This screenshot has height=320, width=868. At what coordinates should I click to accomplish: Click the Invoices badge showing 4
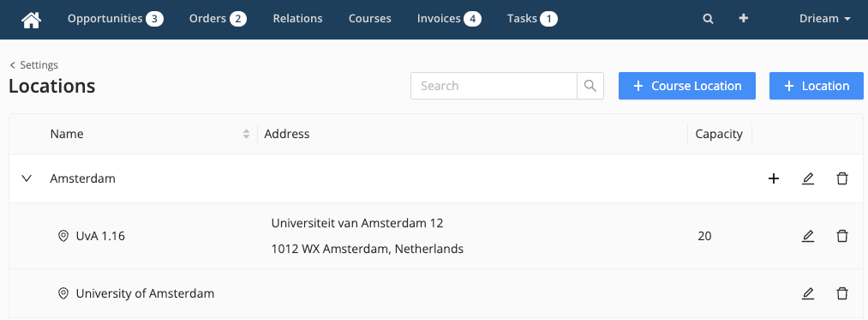(472, 19)
